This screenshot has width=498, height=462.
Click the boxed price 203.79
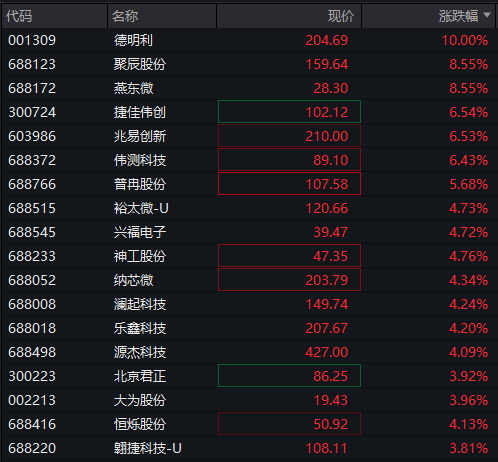[289, 280]
